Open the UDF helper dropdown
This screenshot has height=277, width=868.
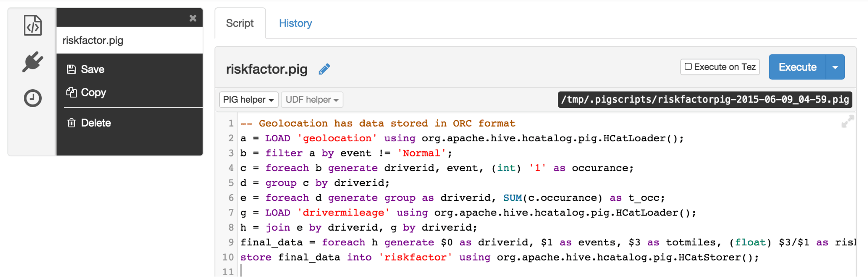coord(312,100)
